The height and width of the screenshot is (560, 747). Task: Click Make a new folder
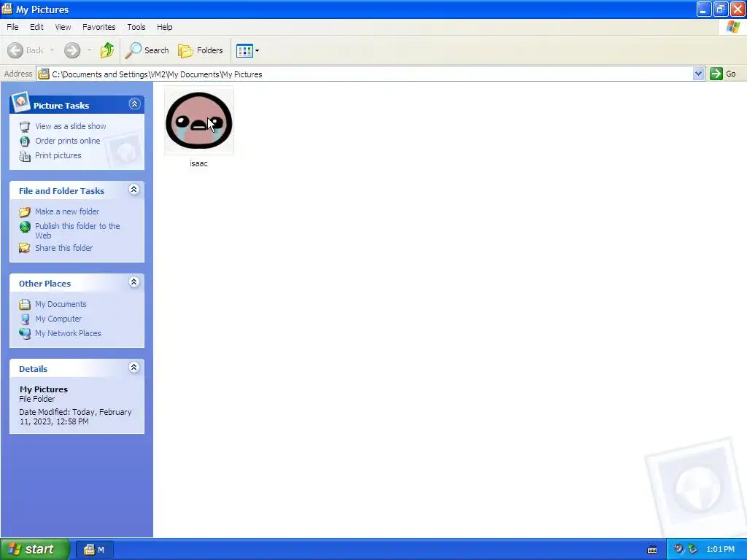pos(67,211)
